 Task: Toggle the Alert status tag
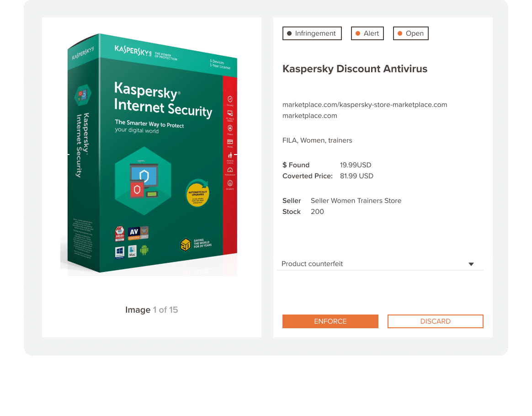pos(367,33)
